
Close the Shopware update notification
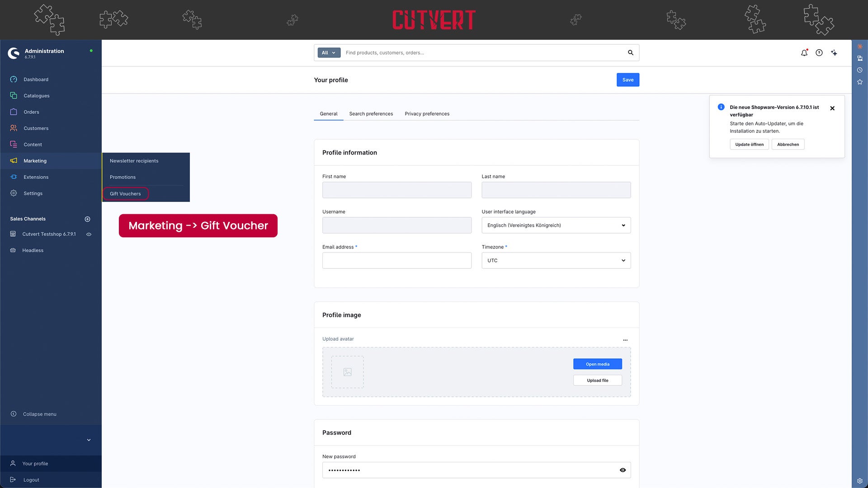click(832, 108)
